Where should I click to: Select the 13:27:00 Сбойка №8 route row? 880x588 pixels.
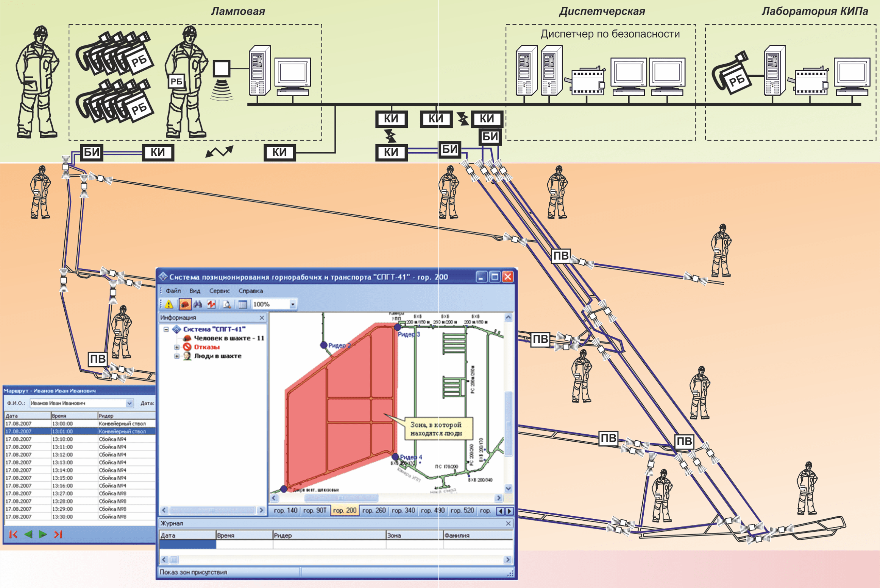tap(80, 493)
